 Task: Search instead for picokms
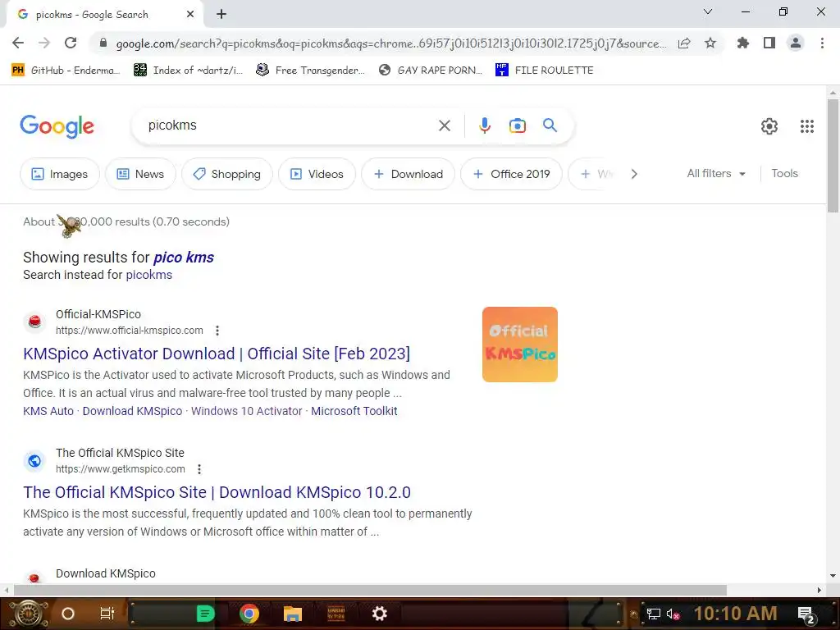tap(149, 275)
